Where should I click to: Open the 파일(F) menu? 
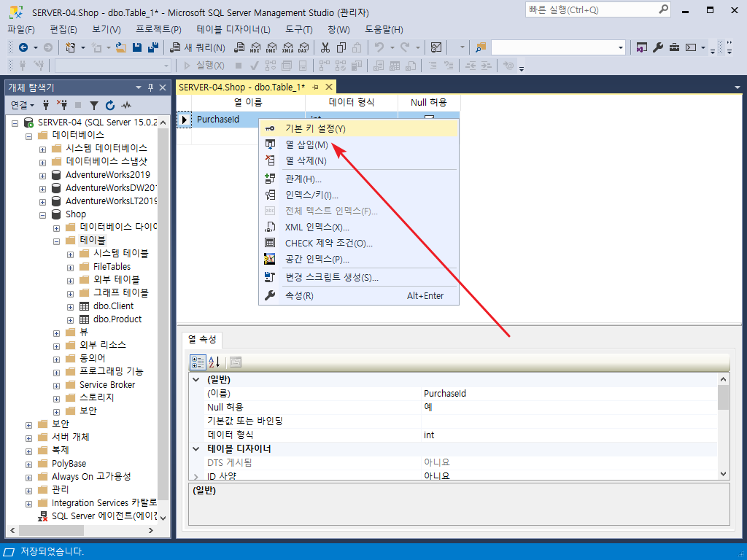21,29
